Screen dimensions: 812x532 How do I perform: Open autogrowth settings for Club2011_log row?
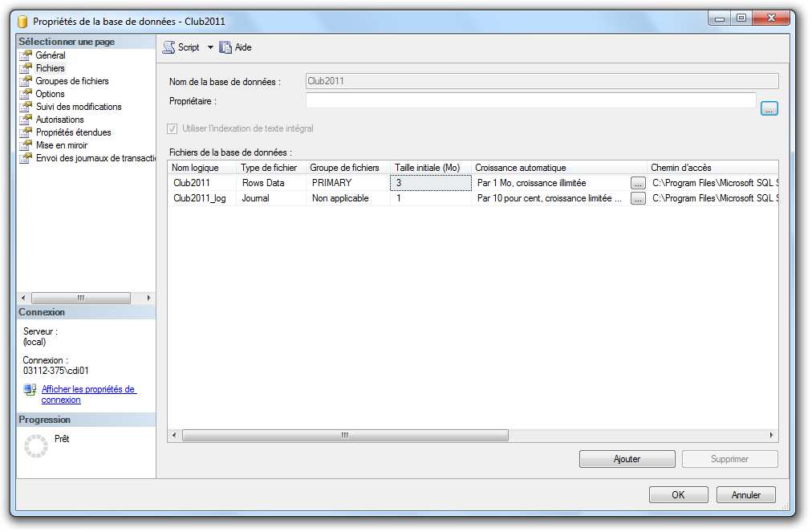pos(638,198)
